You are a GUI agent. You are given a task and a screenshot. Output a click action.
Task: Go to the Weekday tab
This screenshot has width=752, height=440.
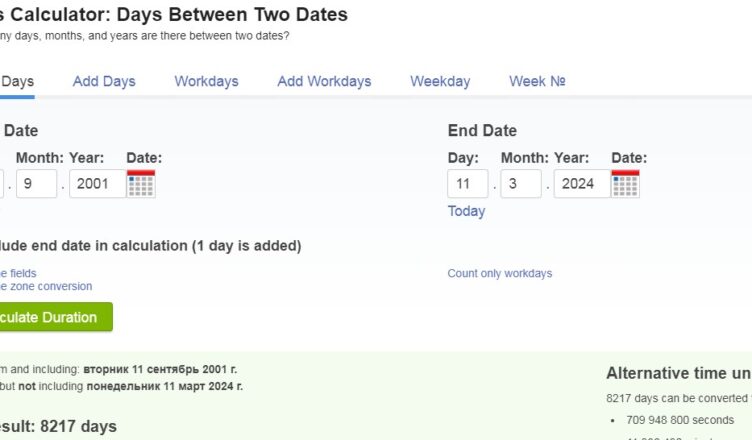click(440, 81)
